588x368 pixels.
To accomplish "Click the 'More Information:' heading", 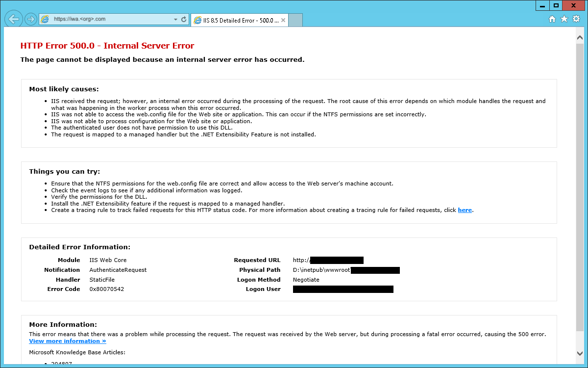I will coord(63,324).
